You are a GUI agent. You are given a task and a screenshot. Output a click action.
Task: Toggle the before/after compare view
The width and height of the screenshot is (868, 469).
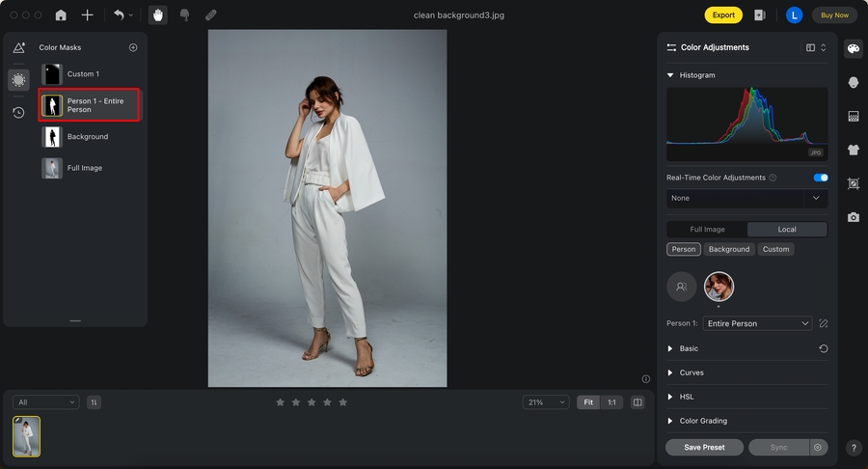(637, 402)
